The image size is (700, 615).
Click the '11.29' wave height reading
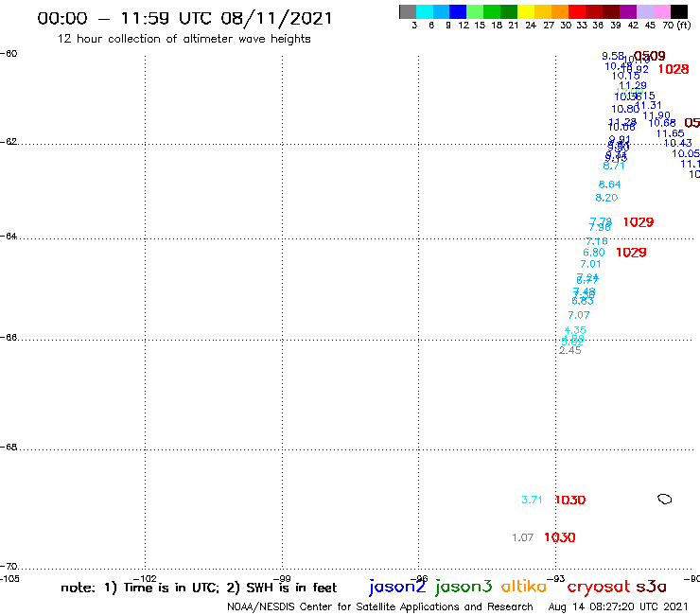coord(633,85)
